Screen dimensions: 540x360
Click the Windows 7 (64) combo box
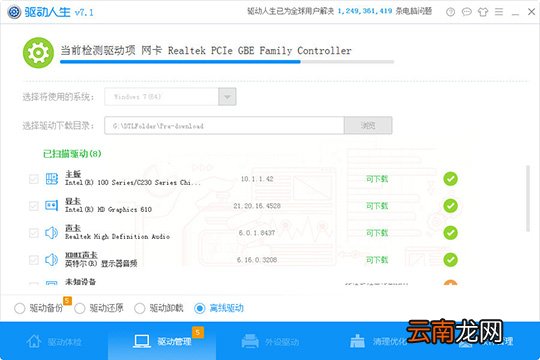tap(170, 97)
